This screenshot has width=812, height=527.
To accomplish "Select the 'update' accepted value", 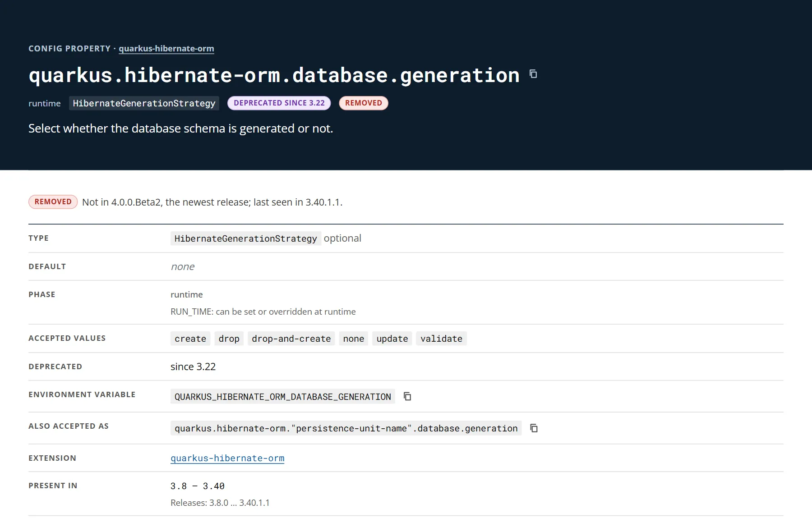I will click(392, 339).
